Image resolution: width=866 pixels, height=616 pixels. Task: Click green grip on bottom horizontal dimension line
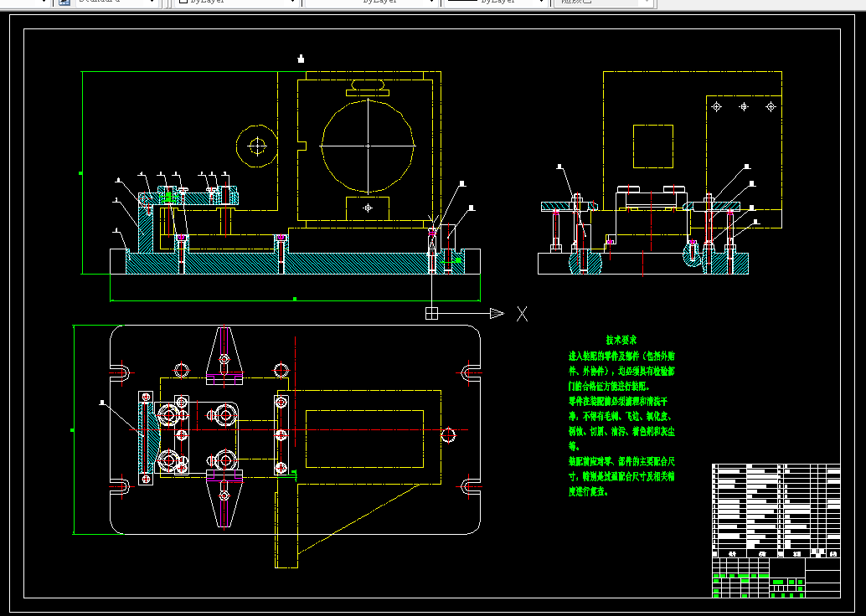(295, 299)
